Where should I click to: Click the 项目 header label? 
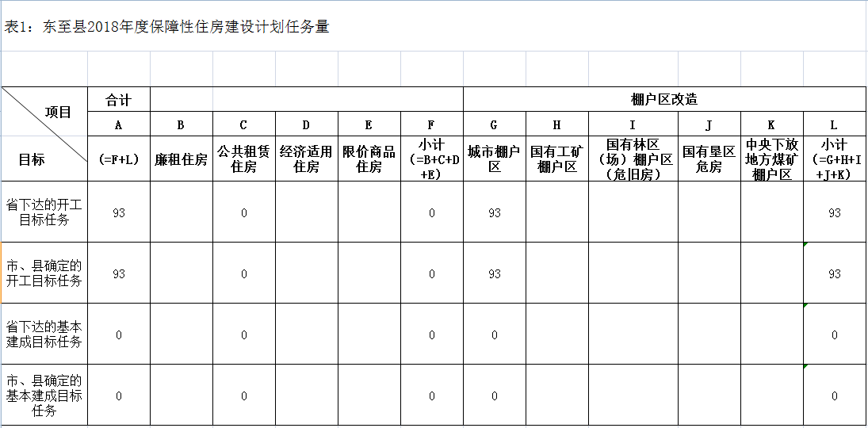tap(58, 113)
